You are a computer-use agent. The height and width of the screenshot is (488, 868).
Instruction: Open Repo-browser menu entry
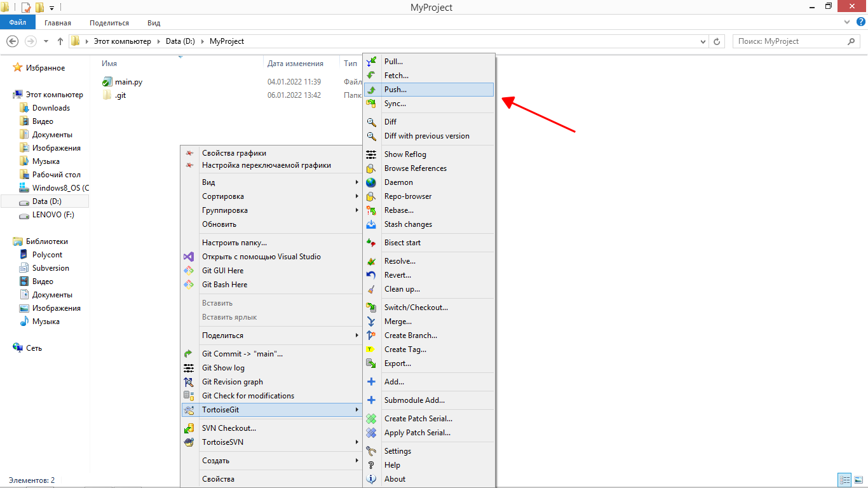pyautogui.click(x=428, y=196)
